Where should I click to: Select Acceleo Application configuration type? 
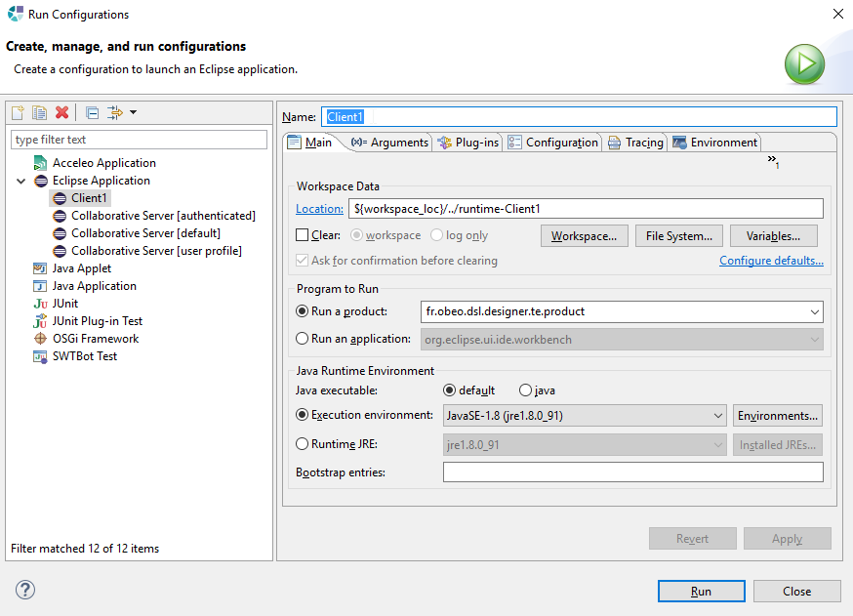[x=103, y=163]
